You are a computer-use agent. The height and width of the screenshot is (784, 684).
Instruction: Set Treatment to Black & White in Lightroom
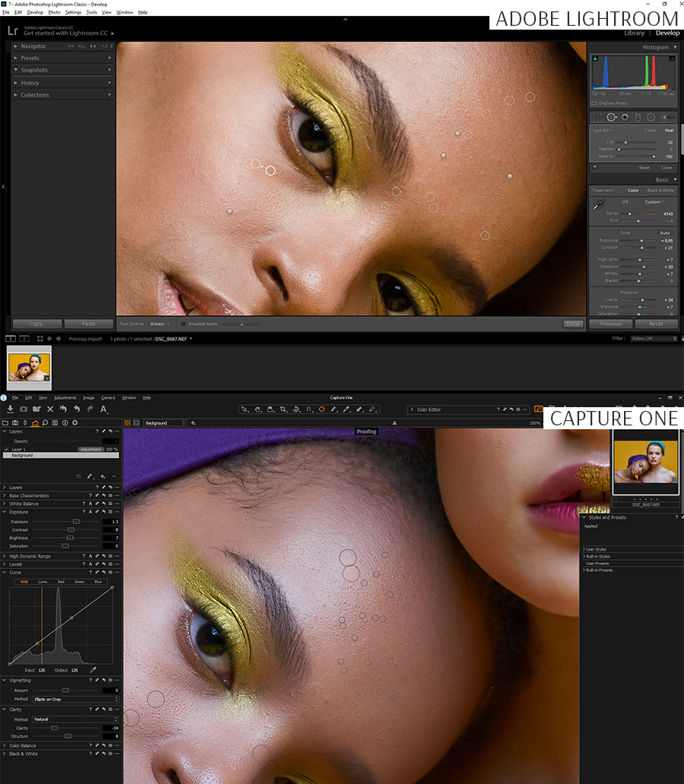(x=660, y=191)
